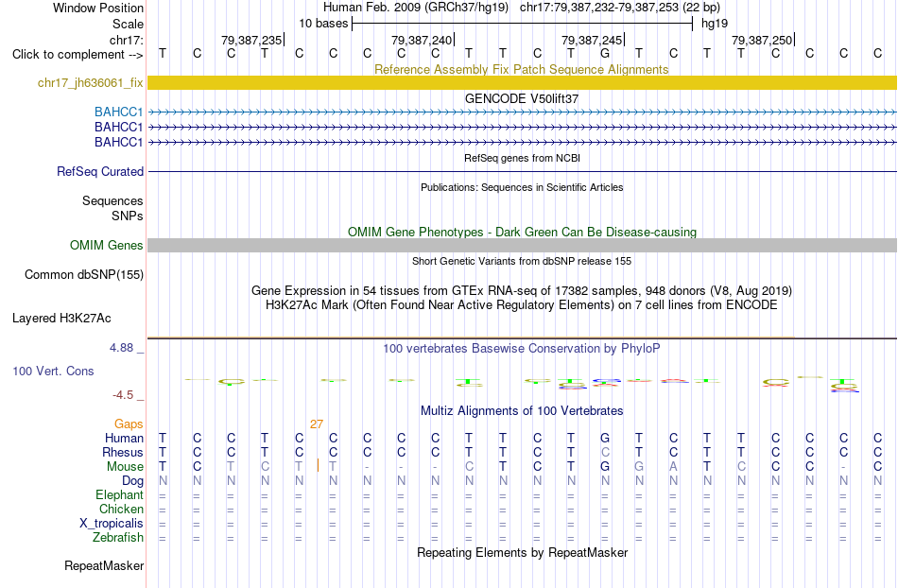Click the orange 27 gap count

pyautogui.click(x=317, y=424)
